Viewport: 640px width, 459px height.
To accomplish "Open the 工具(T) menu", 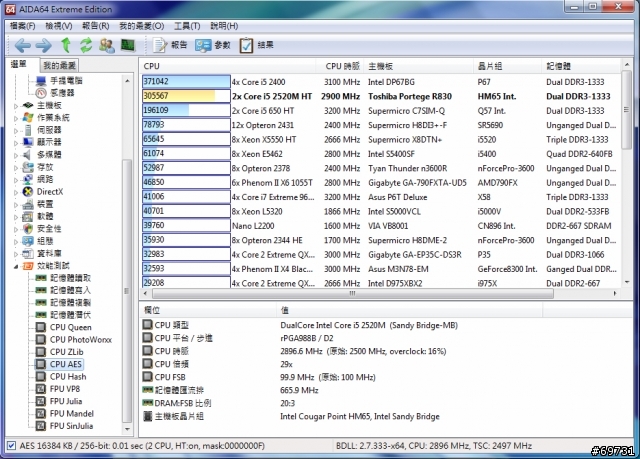I will point(187,26).
